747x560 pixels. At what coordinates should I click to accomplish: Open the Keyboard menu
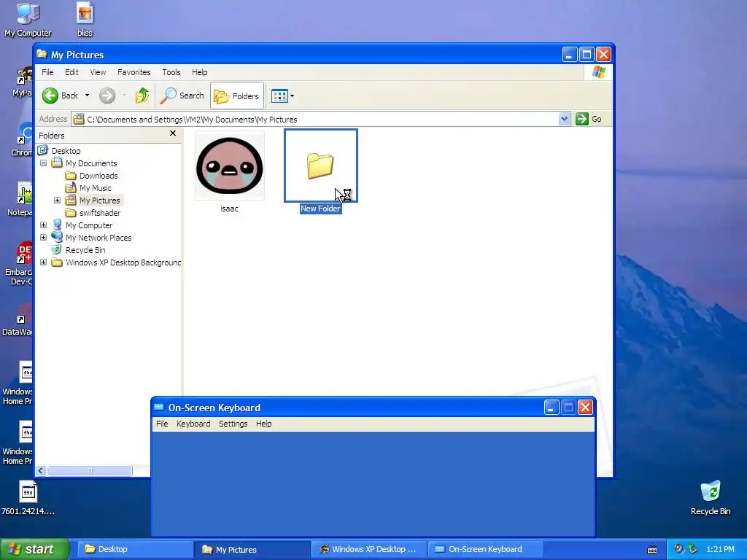click(x=193, y=424)
